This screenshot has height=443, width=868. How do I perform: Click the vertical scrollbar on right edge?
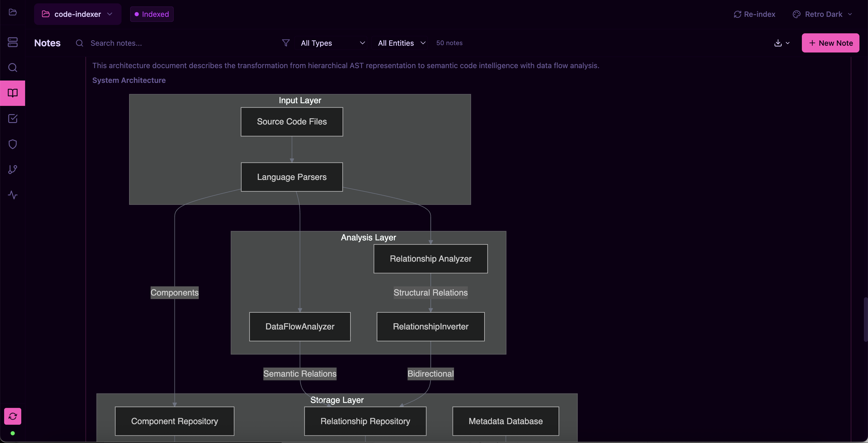[x=865, y=319]
